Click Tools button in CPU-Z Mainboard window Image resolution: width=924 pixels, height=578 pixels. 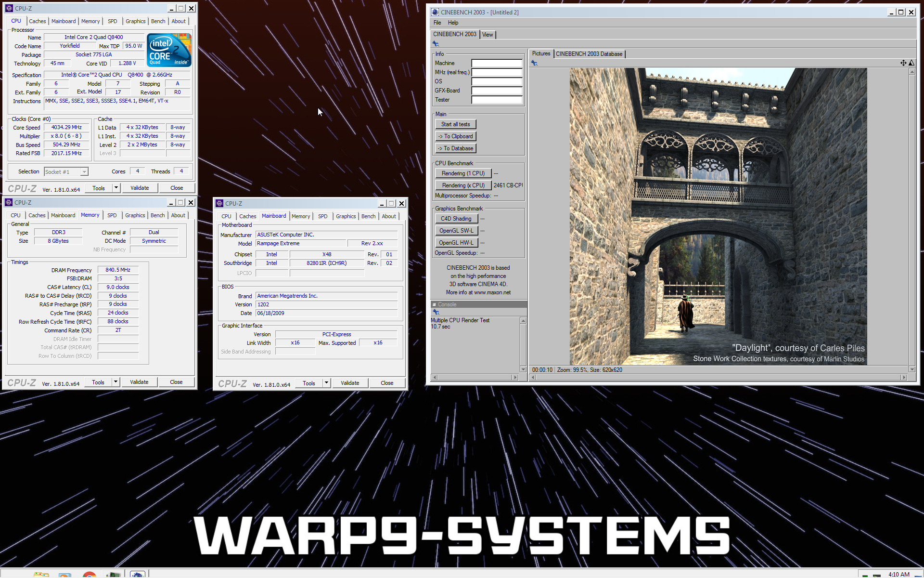coord(309,383)
